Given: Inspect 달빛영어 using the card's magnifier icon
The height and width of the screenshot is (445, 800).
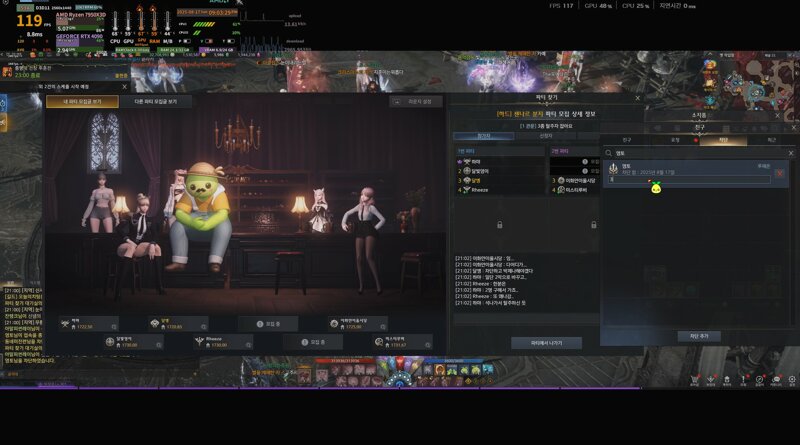Looking at the screenshot, I should 159,345.
